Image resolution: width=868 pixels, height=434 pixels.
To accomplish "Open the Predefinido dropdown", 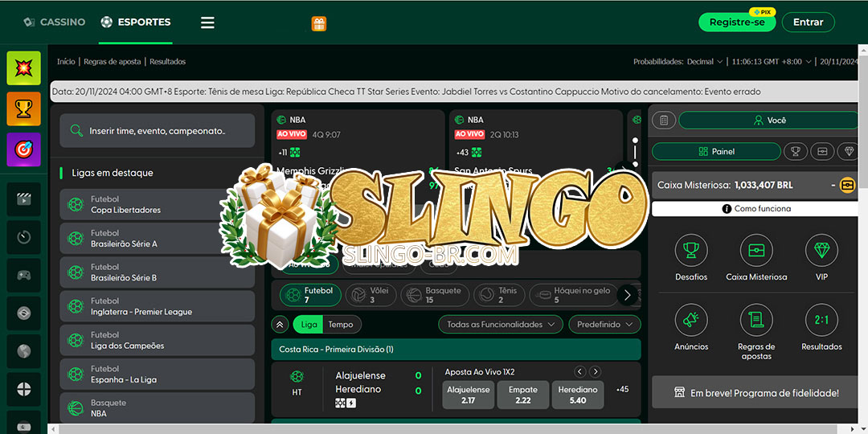I will (604, 325).
